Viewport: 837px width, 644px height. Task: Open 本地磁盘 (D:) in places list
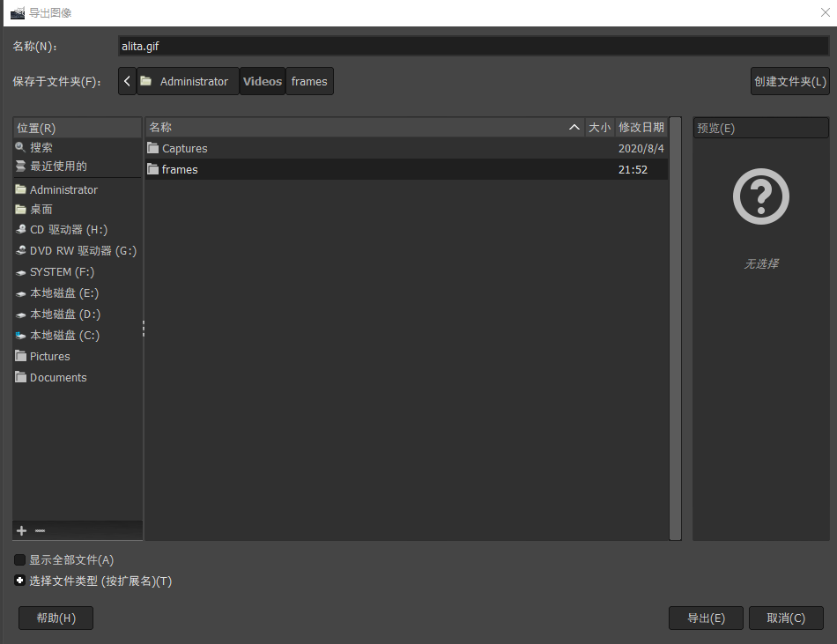(78, 315)
